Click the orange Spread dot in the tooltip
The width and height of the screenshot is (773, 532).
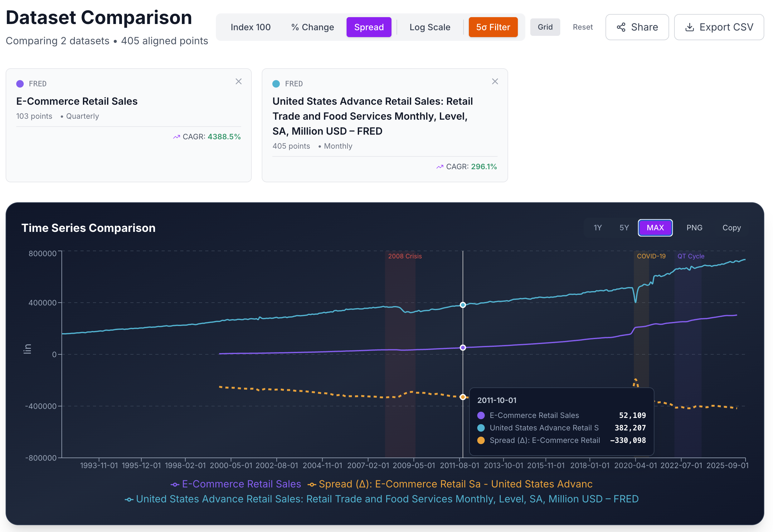pos(480,440)
